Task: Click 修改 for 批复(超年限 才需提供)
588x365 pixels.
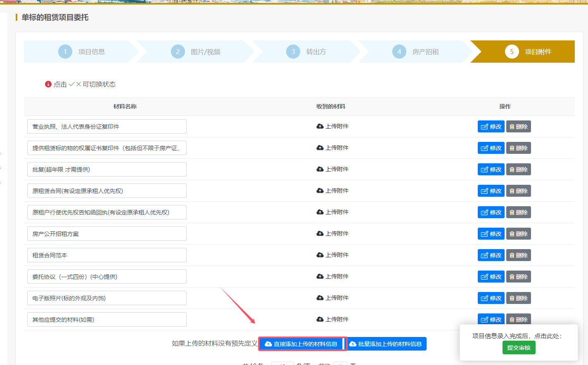Action: 491,170
